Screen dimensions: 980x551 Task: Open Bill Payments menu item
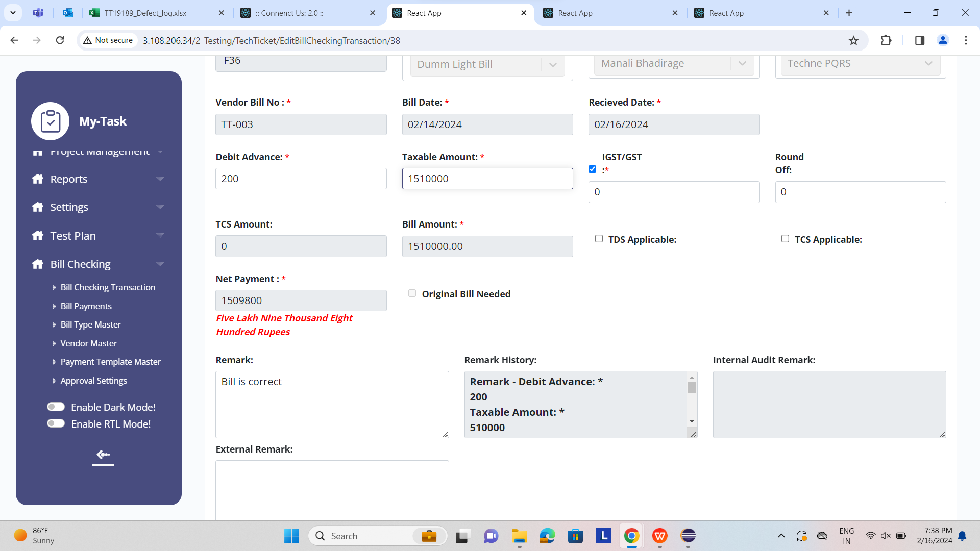point(86,306)
